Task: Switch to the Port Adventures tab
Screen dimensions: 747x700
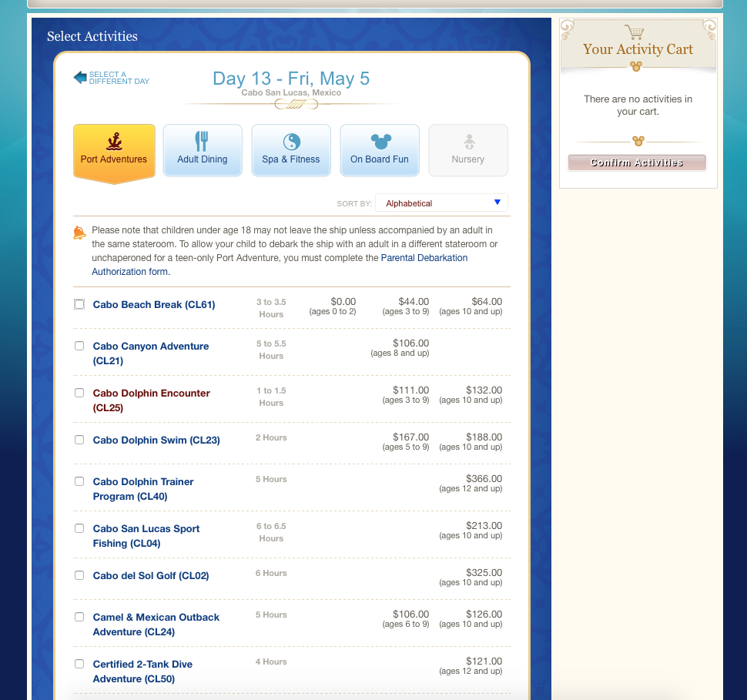Action: [x=114, y=153]
